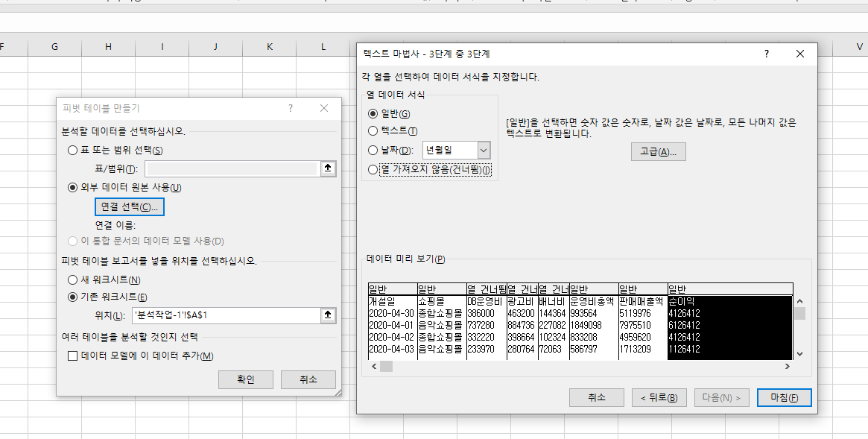868x439 pixels.
Task: Close the 피벗 테이블 만들기 dialog
Action: (324, 108)
